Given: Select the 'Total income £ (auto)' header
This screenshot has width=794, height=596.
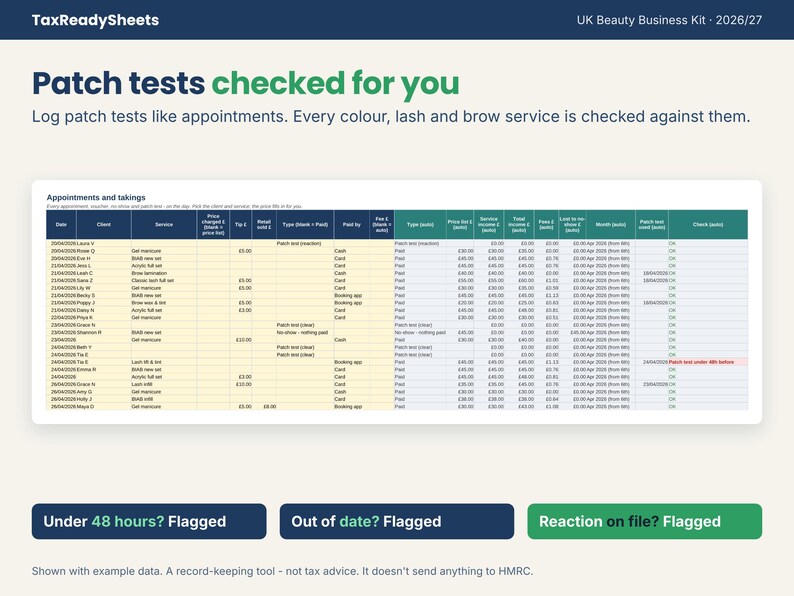Looking at the screenshot, I should pyautogui.click(x=519, y=224).
